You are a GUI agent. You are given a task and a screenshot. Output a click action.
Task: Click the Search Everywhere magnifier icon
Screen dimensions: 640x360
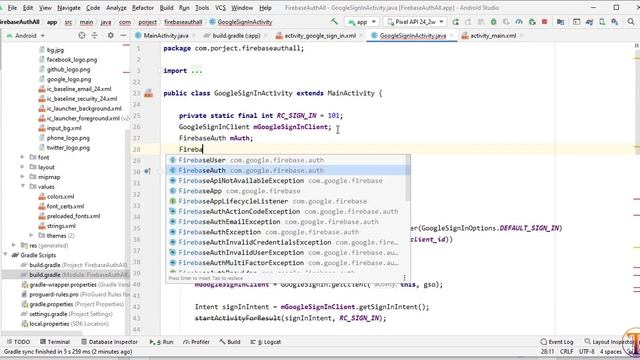pos(631,22)
